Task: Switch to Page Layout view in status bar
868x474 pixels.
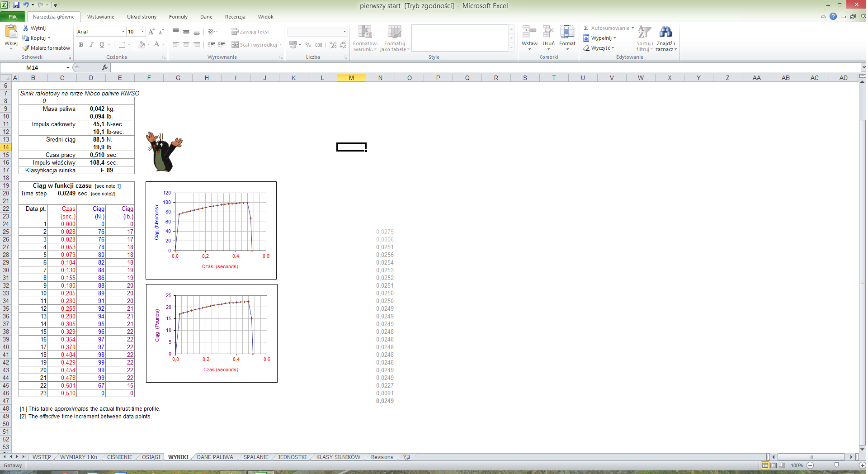Action: (774, 465)
